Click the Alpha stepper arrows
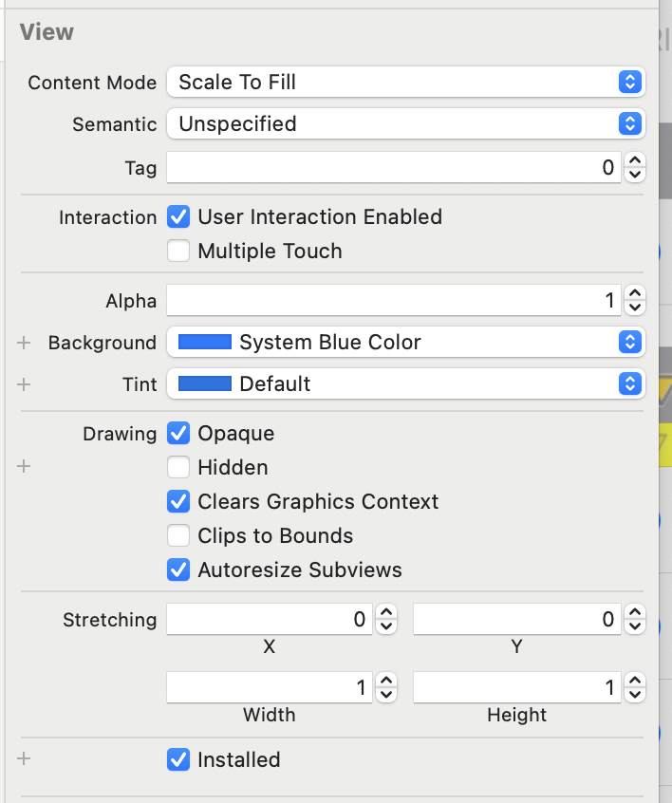The width and height of the screenshot is (672, 803). pyautogui.click(x=635, y=301)
